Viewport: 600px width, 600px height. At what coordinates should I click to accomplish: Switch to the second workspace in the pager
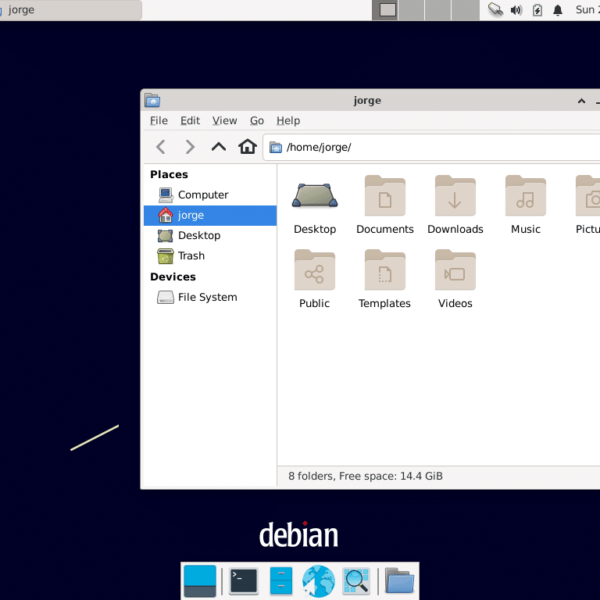click(411, 10)
